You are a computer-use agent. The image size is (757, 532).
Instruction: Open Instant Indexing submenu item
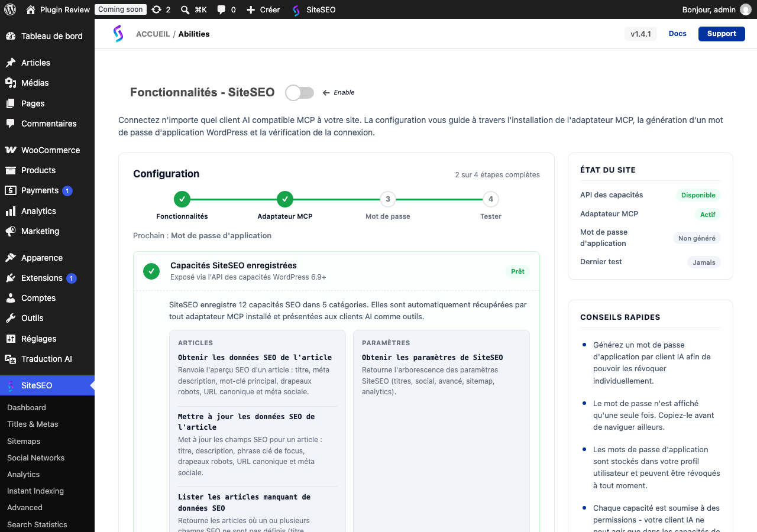click(x=35, y=491)
